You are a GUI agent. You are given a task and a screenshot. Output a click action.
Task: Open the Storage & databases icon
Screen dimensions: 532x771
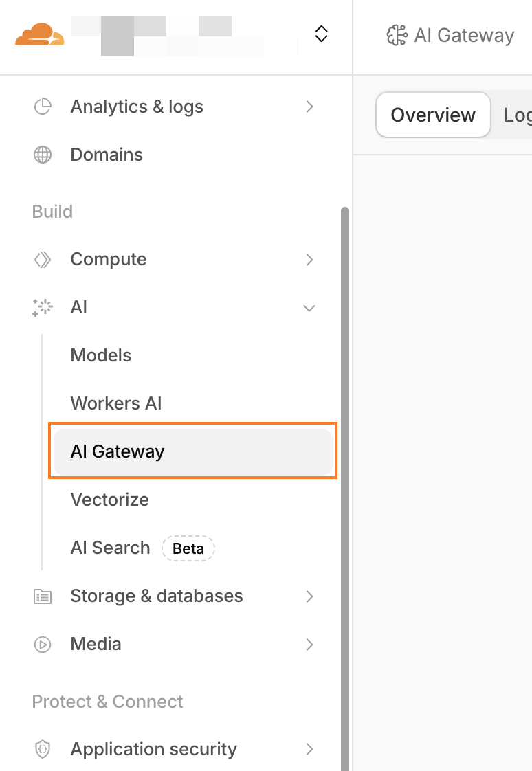tap(42, 596)
